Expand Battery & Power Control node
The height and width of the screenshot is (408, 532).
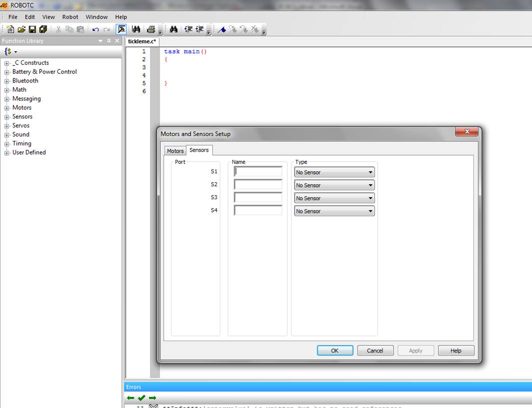(6, 72)
